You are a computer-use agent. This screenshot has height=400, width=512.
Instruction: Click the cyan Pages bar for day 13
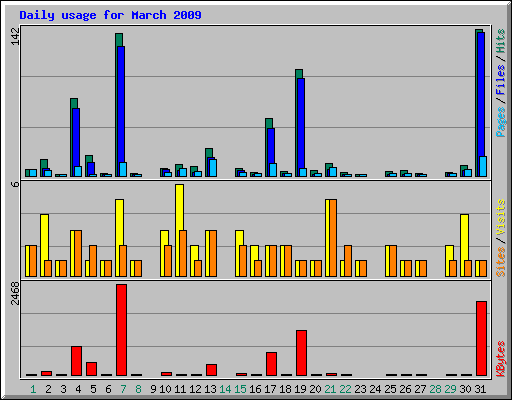click(213, 168)
